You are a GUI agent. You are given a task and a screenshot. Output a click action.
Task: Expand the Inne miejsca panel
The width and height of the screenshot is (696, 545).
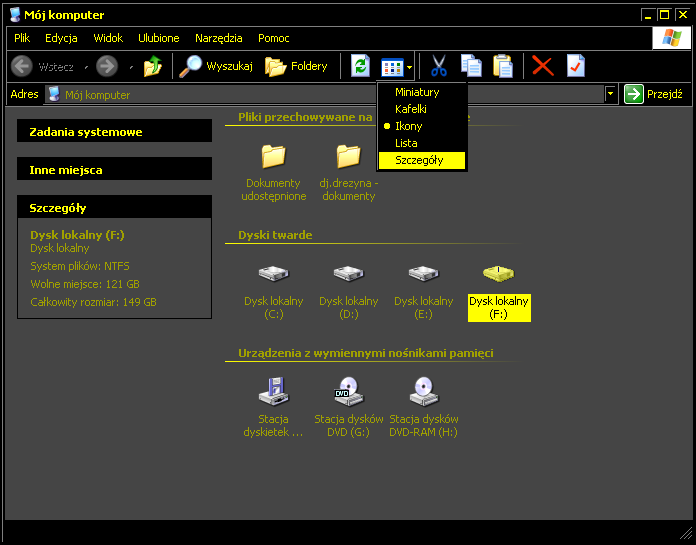pyautogui.click(x=114, y=170)
